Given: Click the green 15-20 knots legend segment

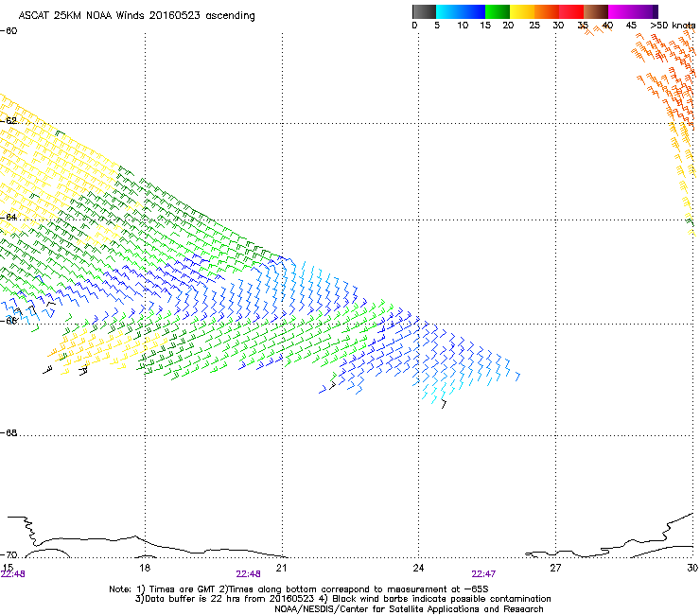Looking at the screenshot, I should point(498,11).
